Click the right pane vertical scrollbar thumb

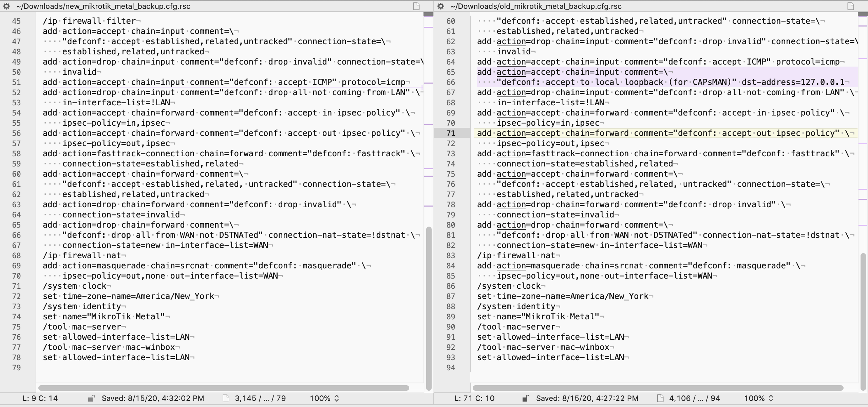click(x=863, y=321)
